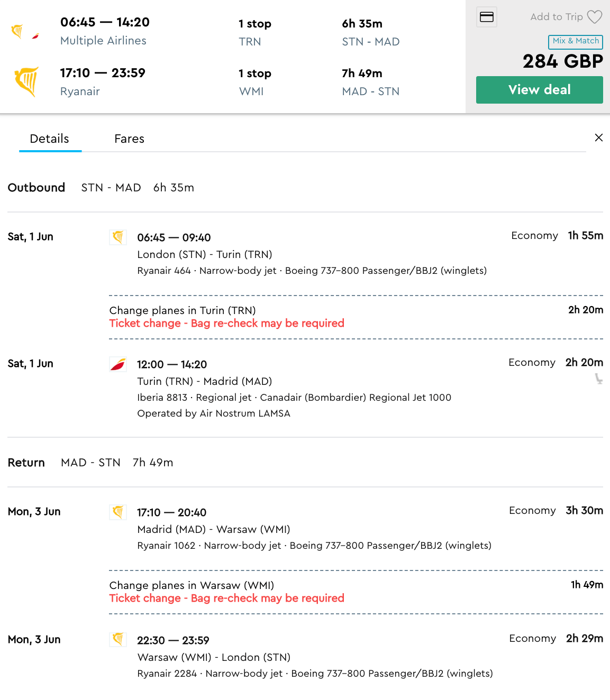Select the Details tab

click(50, 139)
